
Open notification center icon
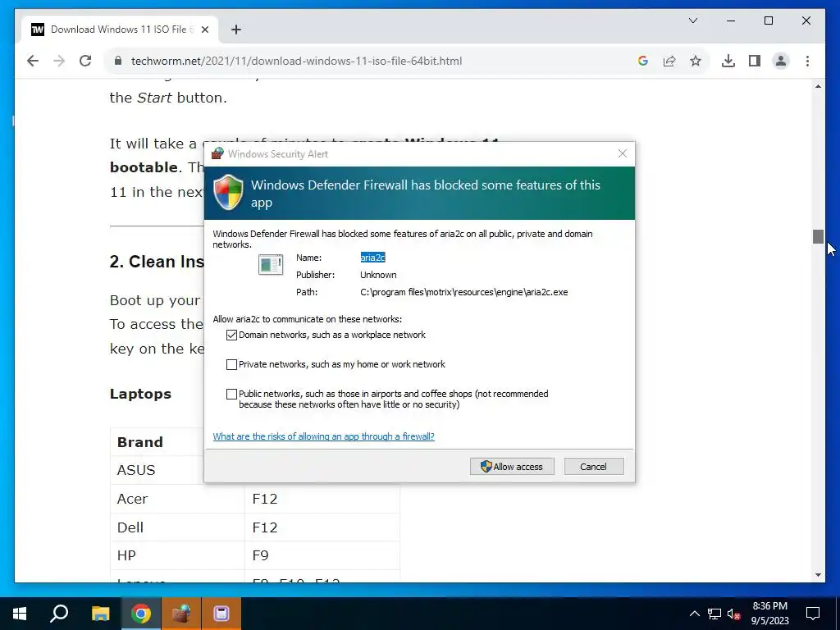[x=813, y=614]
